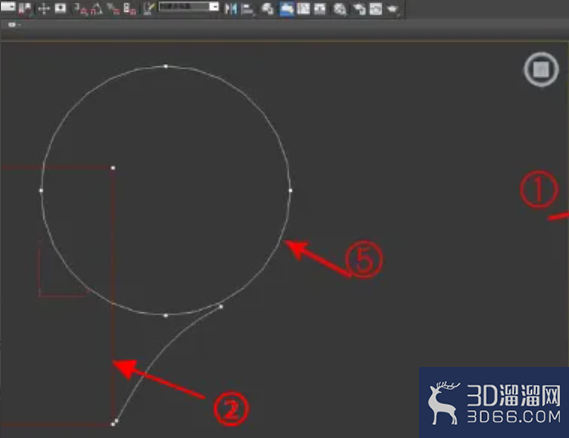569x438 pixels.
Task: Activate the Select and Manipulate tool
Action: tap(44, 9)
